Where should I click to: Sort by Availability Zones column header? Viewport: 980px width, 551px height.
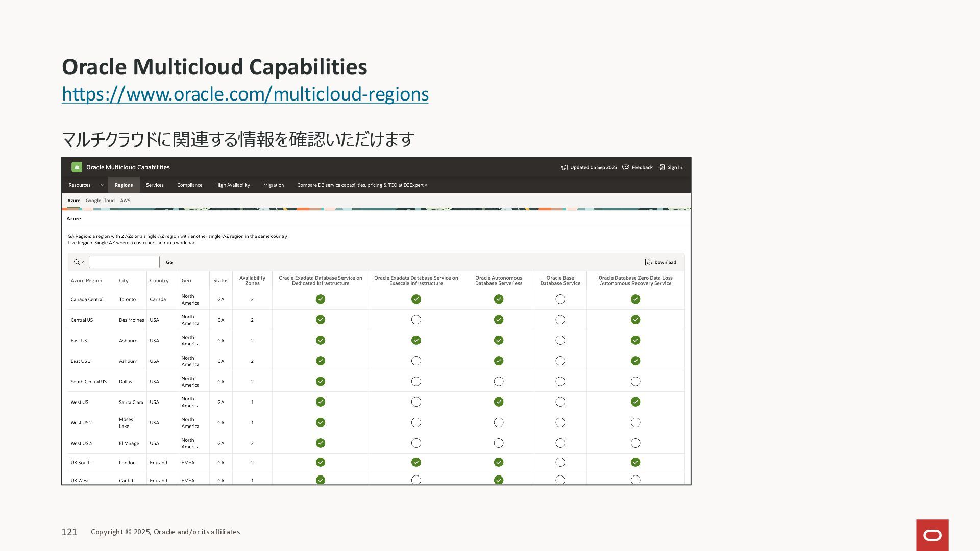pyautogui.click(x=252, y=281)
